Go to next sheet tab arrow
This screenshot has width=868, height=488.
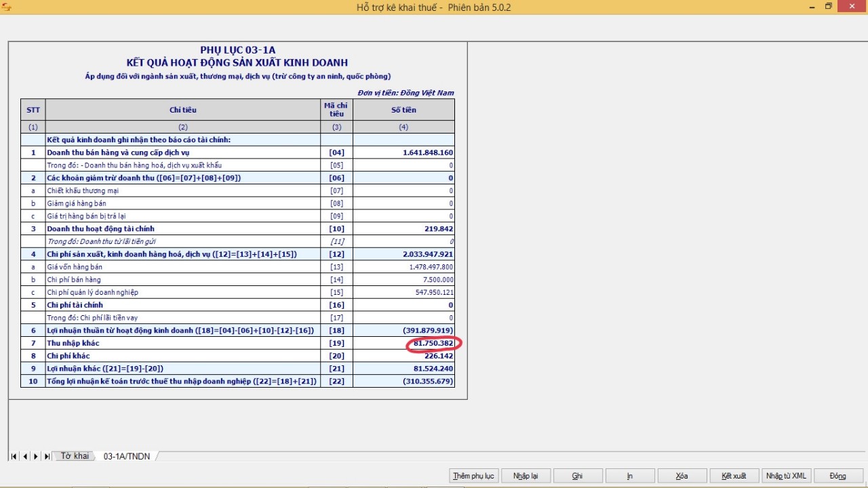coord(36,457)
